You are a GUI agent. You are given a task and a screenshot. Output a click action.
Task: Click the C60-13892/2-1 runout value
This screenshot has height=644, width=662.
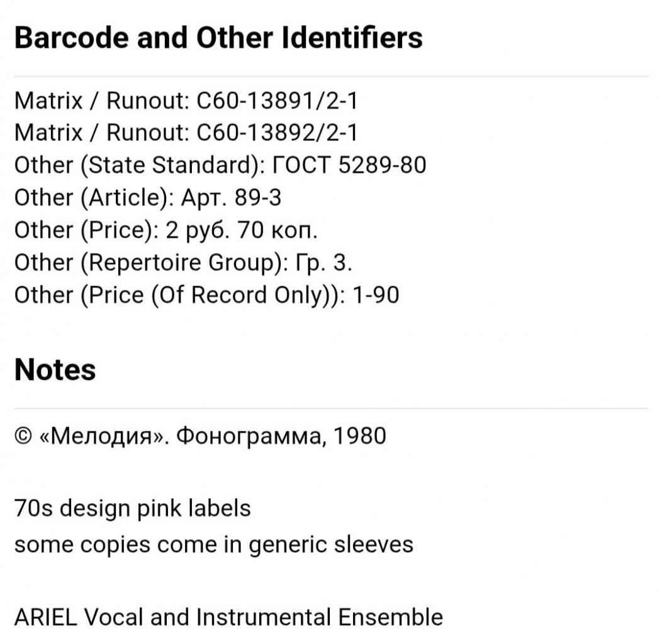(277, 133)
